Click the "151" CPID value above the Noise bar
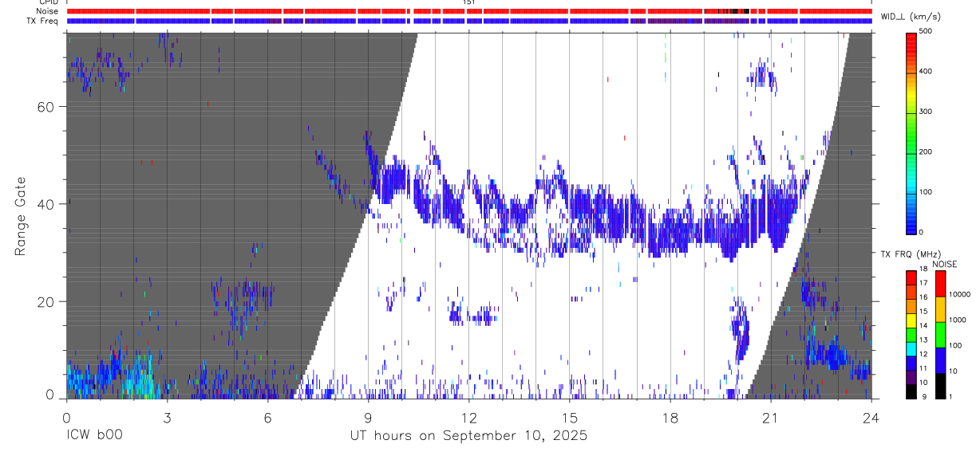This screenshot has height=452, width=980. [x=468, y=2]
